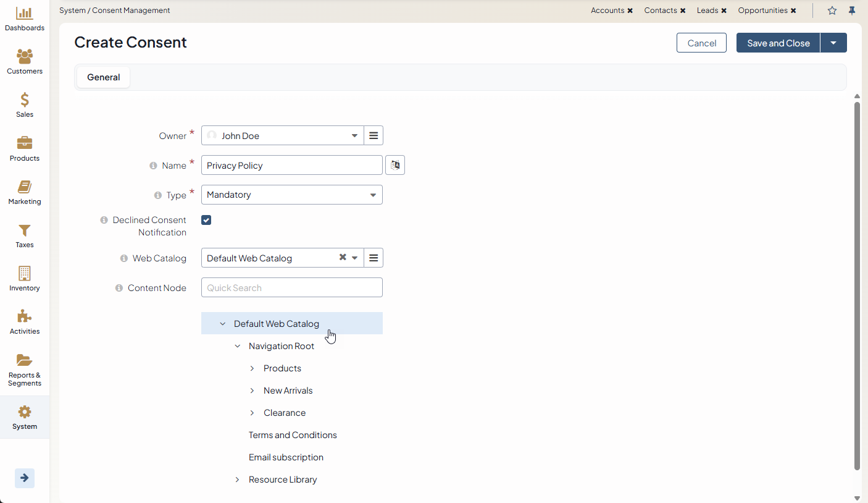The height and width of the screenshot is (503, 868).
Task: Click the Cancel button
Action: (701, 43)
